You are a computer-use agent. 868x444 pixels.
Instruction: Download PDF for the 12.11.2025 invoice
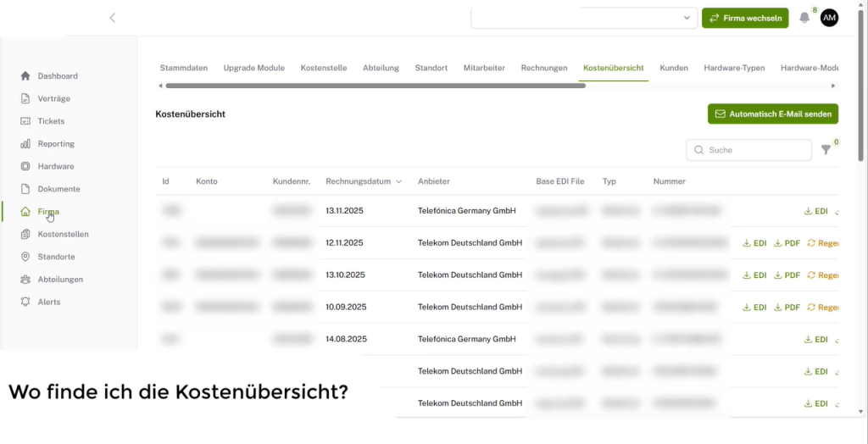click(787, 243)
